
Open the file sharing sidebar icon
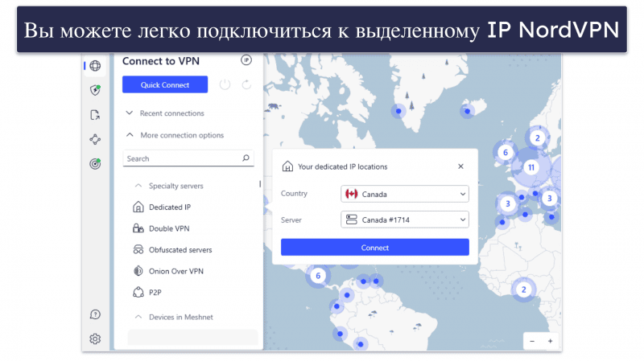[x=95, y=115]
